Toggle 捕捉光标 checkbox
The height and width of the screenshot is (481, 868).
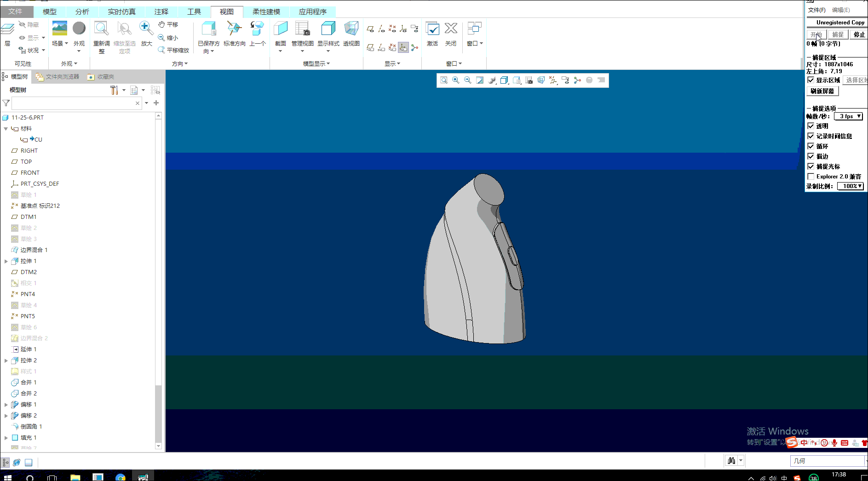(x=811, y=166)
